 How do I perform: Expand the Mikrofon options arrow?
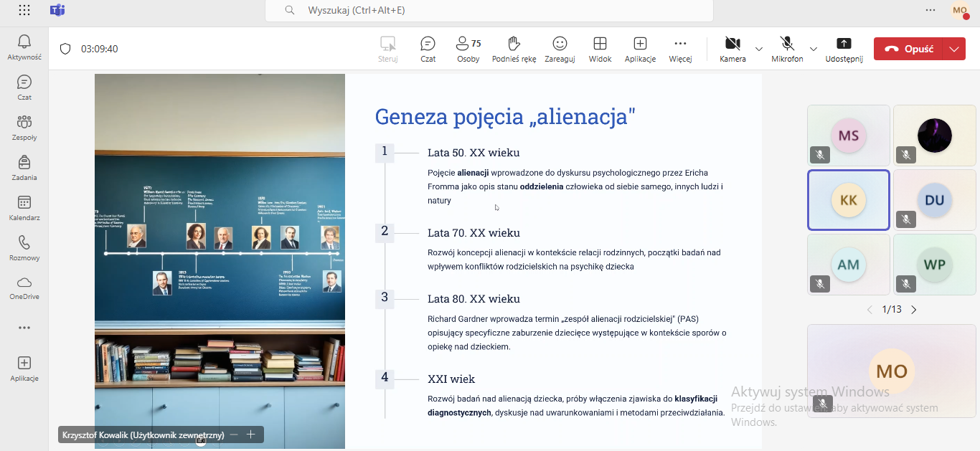(x=814, y=49)
